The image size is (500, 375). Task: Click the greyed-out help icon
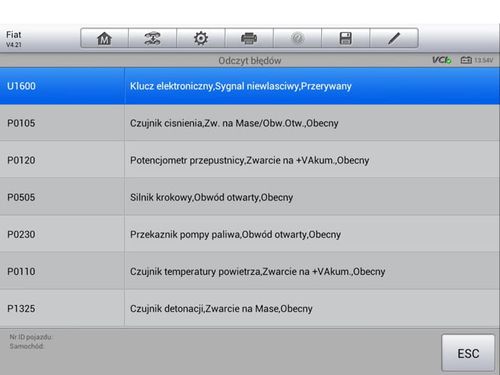297,38
